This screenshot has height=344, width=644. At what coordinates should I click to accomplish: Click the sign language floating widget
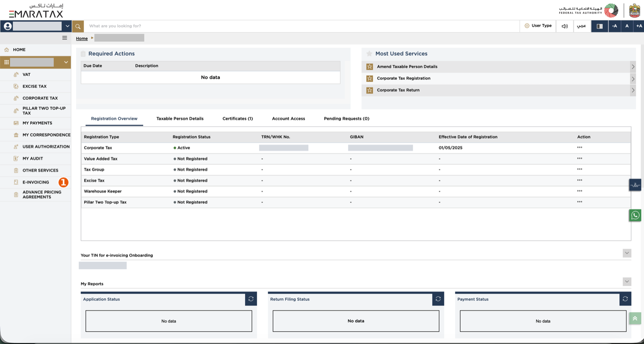[635, 185]
